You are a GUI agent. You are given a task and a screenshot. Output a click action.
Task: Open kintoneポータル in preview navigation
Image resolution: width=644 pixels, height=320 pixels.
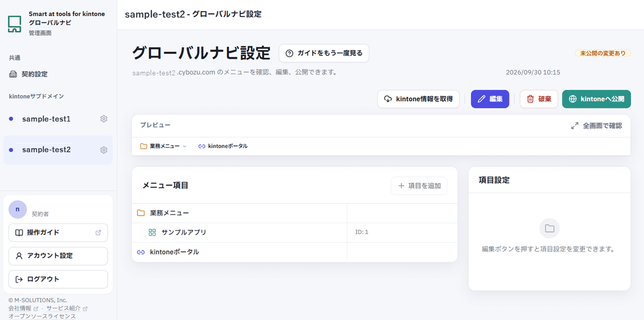(223, 146)
